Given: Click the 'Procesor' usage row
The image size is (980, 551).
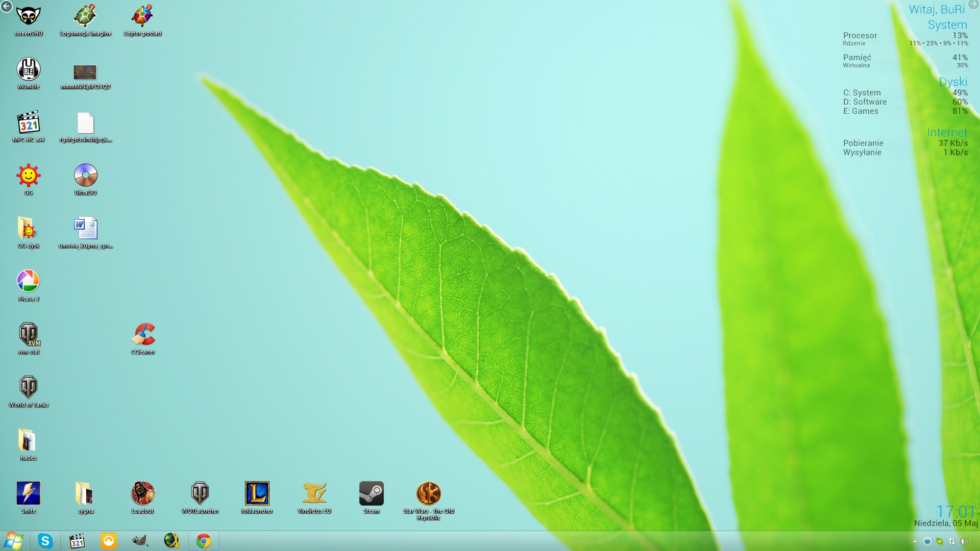Looking at the screenshot, I should (905, 36).
